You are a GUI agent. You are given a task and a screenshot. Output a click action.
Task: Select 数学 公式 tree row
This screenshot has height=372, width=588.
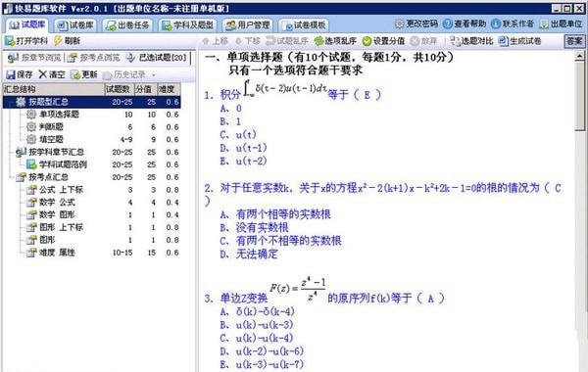click(x=92, y=203)
